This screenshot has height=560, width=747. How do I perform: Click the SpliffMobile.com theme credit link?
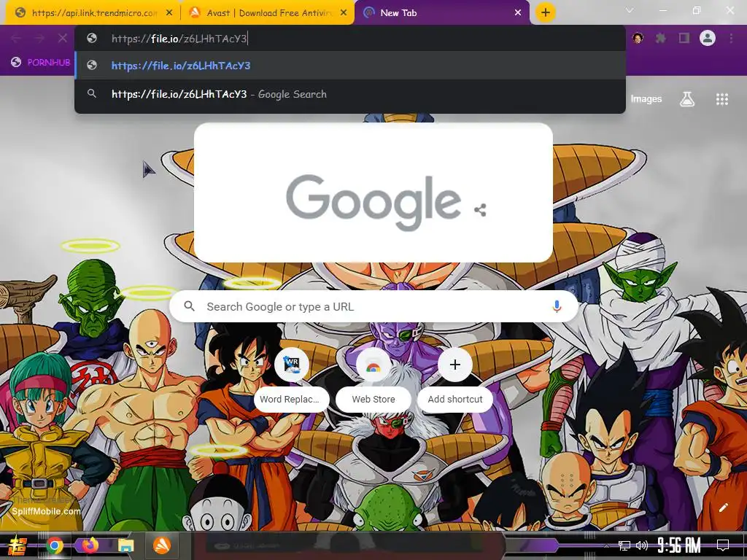click(x=46, y=511)
